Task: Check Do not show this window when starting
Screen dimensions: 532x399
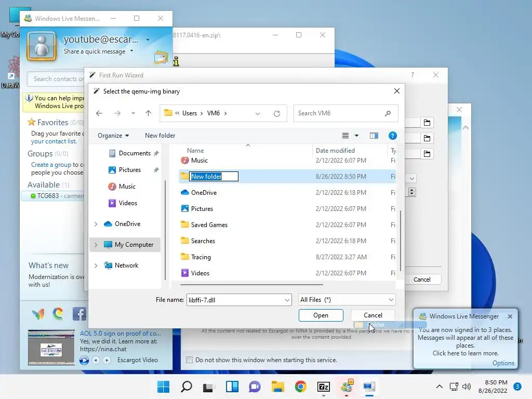Action: point(189,360)
